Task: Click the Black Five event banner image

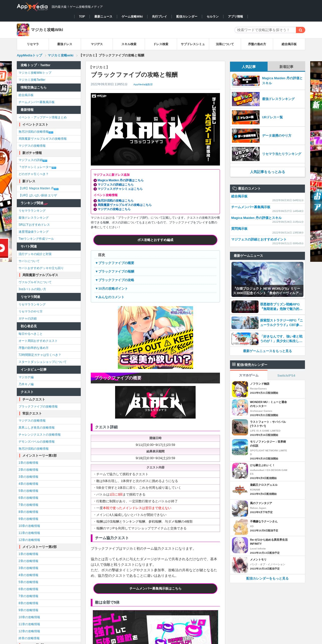Action: [155, 129]
